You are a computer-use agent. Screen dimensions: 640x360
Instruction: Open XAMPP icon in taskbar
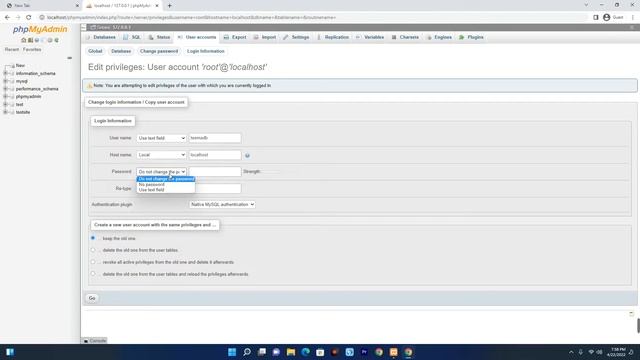[393, 352]
